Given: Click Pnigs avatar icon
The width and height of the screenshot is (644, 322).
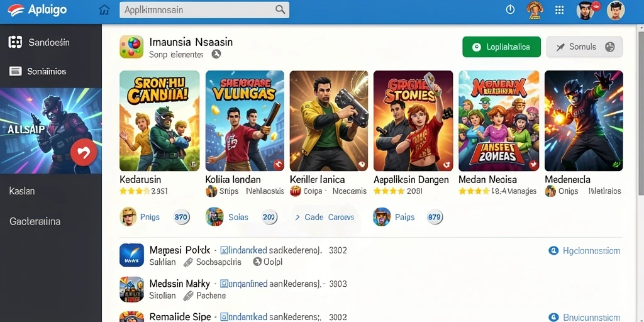Looking at the screenshot, I should tap(128, 217).
